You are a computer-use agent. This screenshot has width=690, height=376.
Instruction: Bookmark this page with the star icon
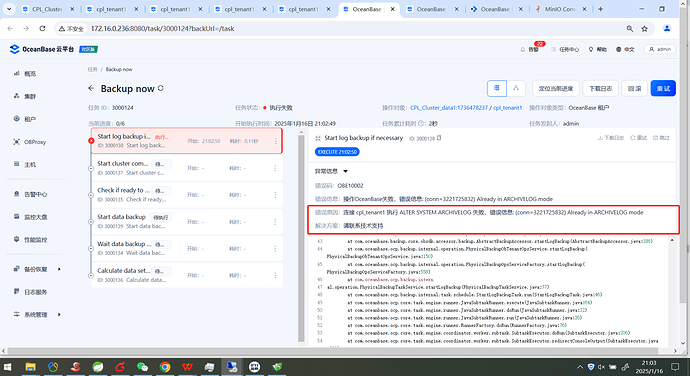tap(644, 29)
